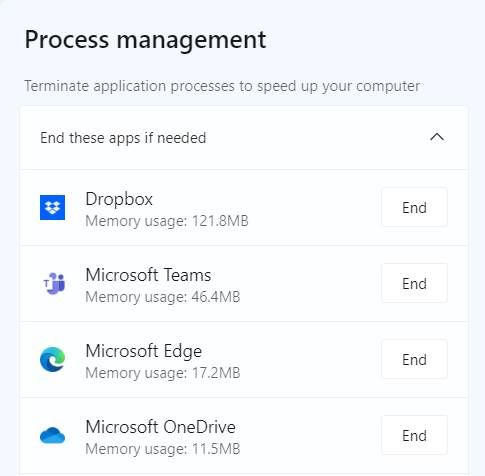End the Microsoft OneDrive process

(x=414, y=435)
